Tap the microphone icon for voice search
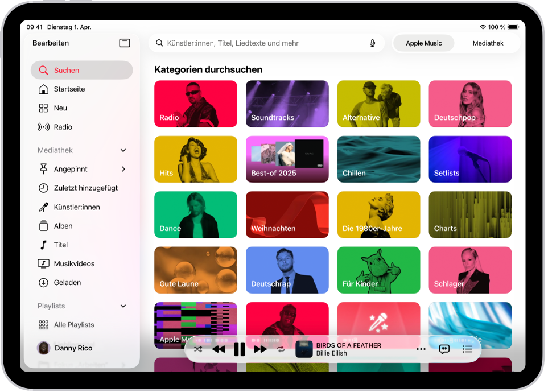The width and height of the screenshot is (548, 392). click(x=372, y=43)
